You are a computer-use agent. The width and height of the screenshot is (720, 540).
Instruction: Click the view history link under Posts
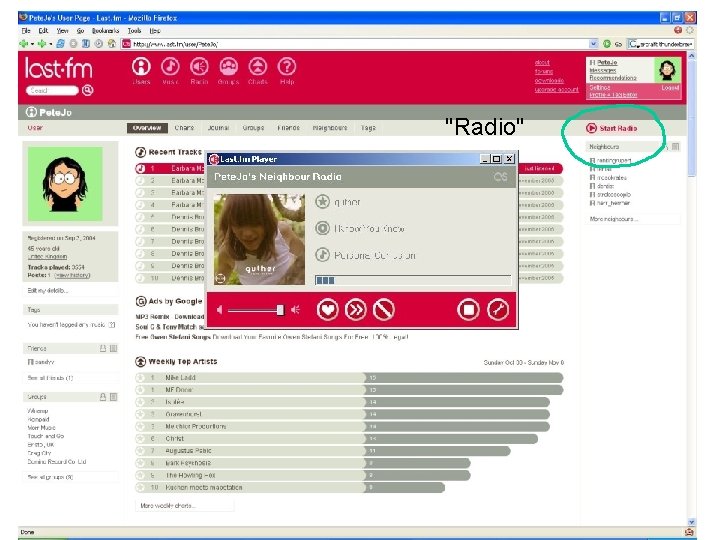pos(72,275)
